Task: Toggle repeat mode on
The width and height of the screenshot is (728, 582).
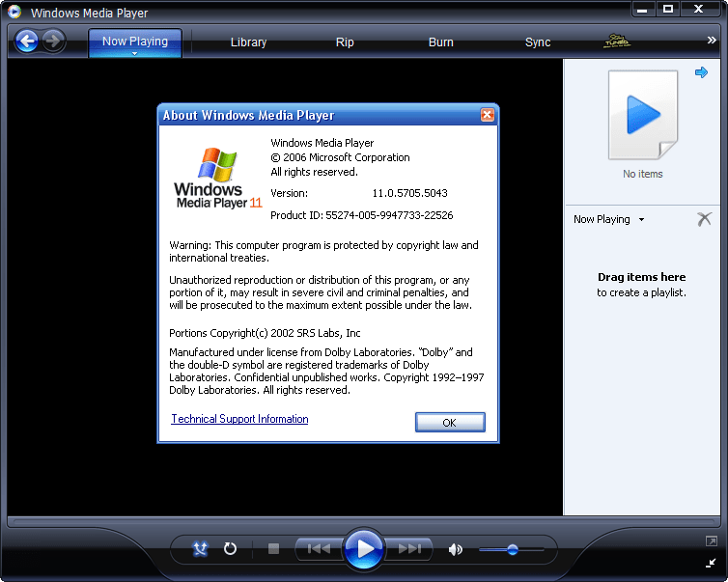Action: tap(230, 549)
